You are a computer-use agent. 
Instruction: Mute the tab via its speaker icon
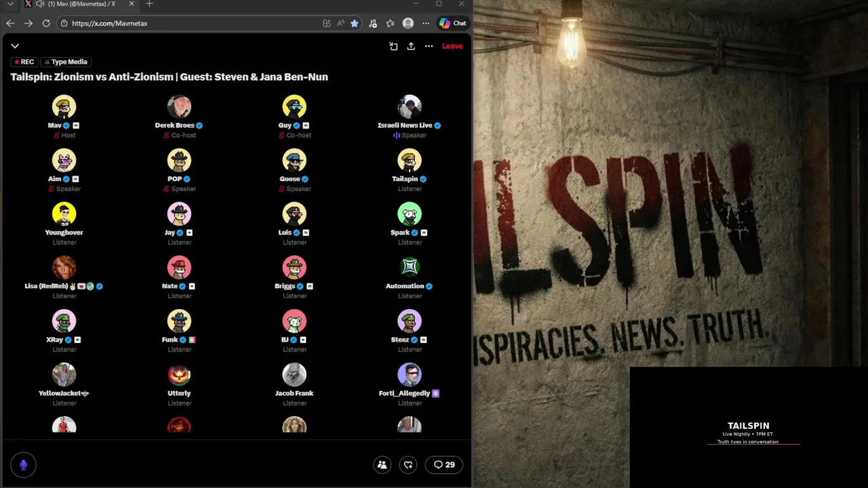[x=40, y=4]
